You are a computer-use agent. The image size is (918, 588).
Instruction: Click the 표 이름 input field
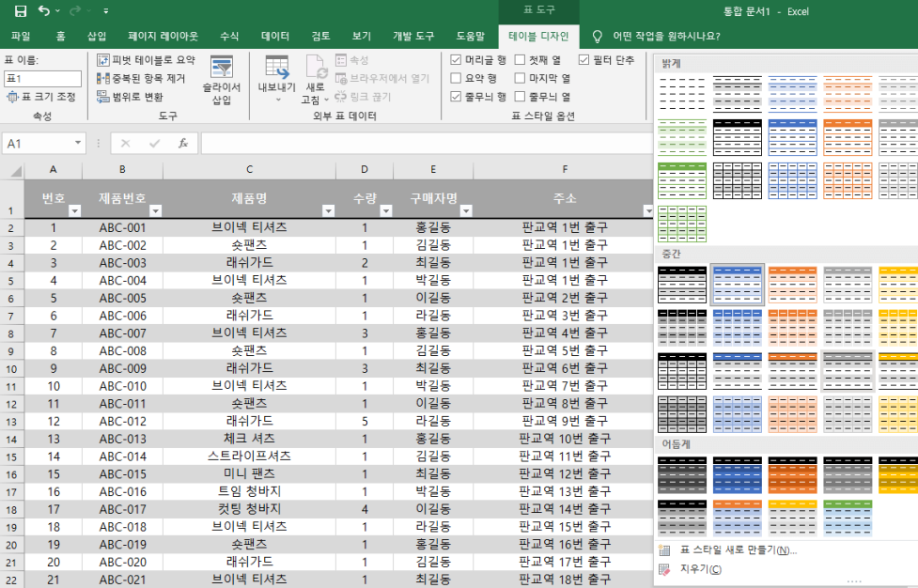point(42,78)
